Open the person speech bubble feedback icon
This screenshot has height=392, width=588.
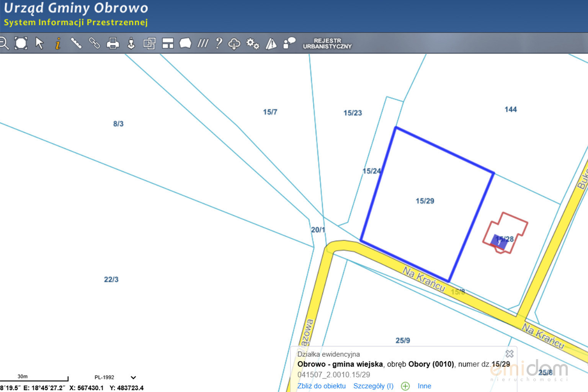coord(289,43)
